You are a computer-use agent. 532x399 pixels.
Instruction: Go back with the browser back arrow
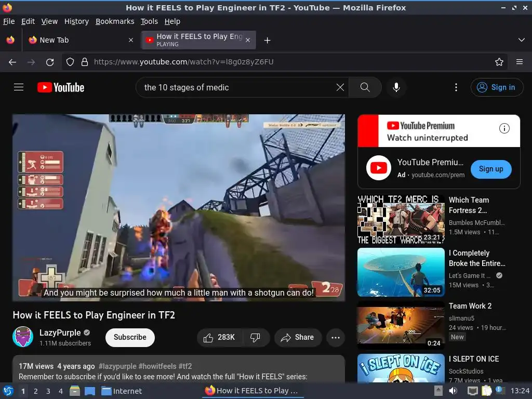12,62
